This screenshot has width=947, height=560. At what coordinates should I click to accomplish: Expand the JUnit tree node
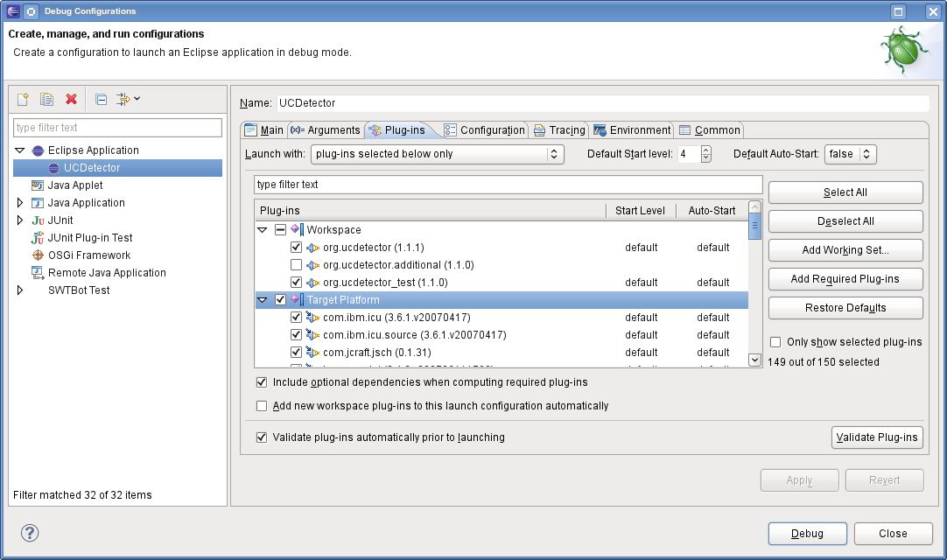(20, 220)
